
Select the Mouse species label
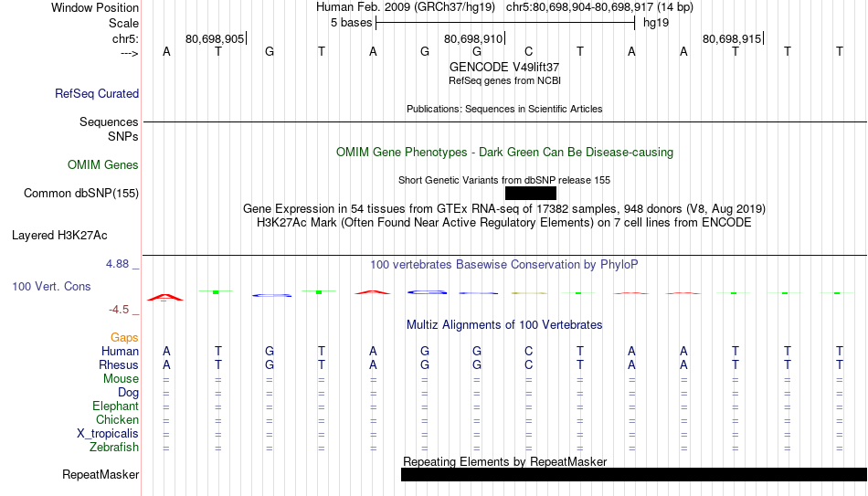coord(121,379)
